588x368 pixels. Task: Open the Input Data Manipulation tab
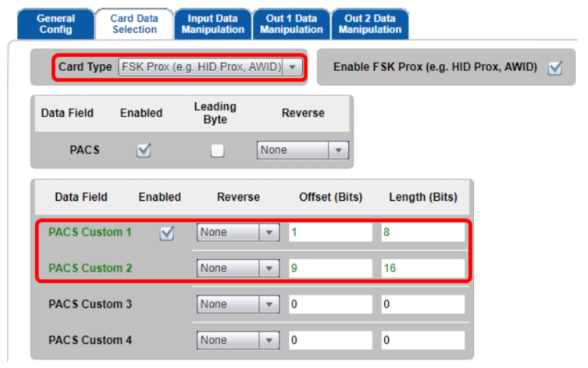(213, 24)
